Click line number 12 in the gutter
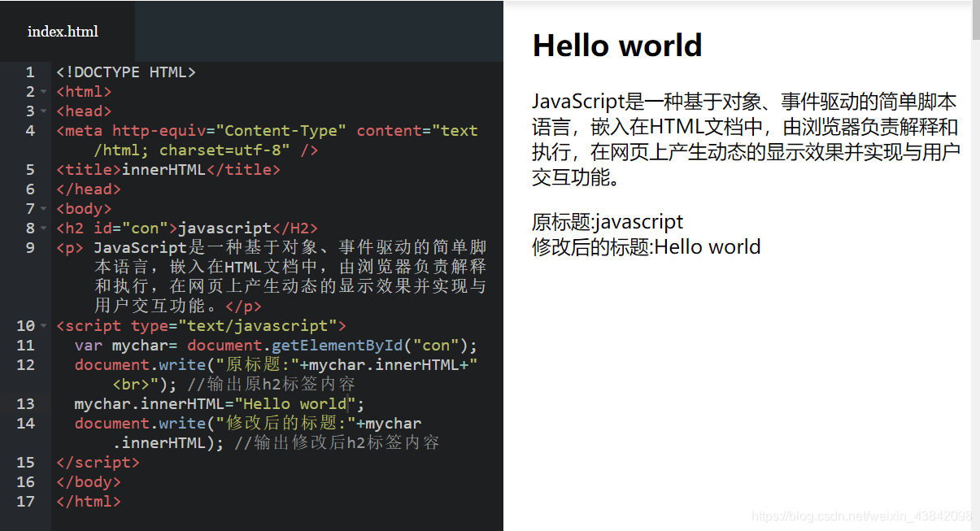980x531 pixels. (26, 365)
